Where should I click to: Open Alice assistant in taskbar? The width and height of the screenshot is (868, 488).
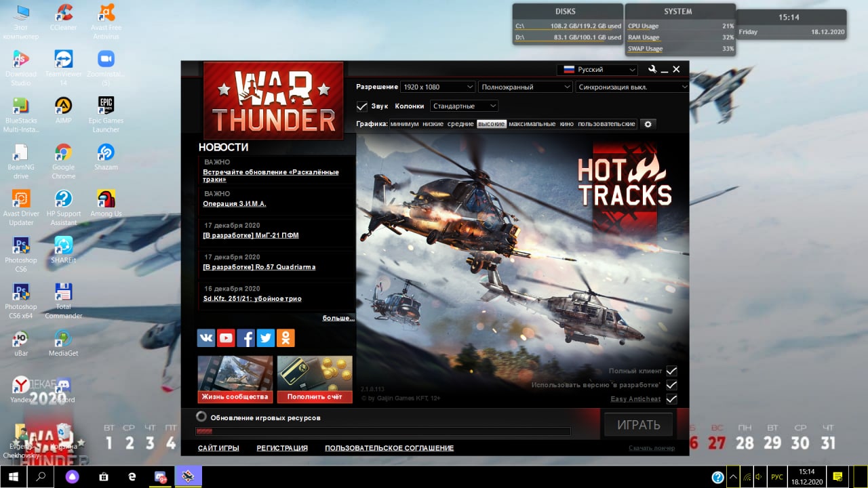73,476
